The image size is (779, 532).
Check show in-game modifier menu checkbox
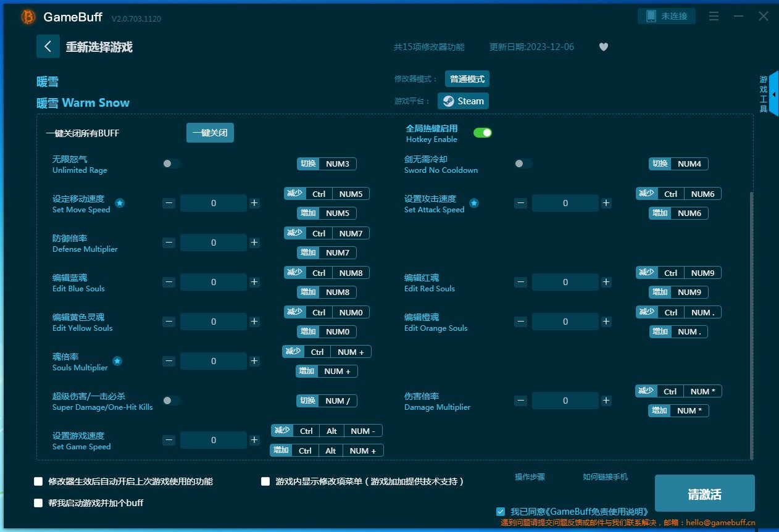click(265, 481)
